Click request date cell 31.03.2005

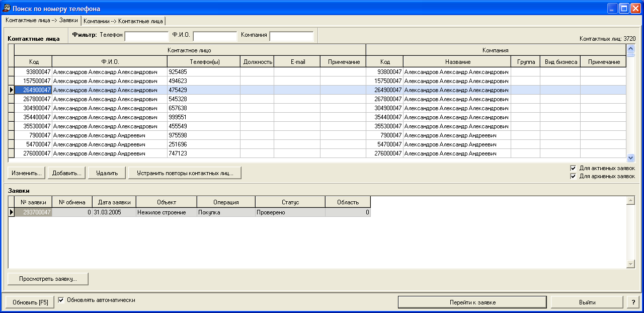point(114,212)
